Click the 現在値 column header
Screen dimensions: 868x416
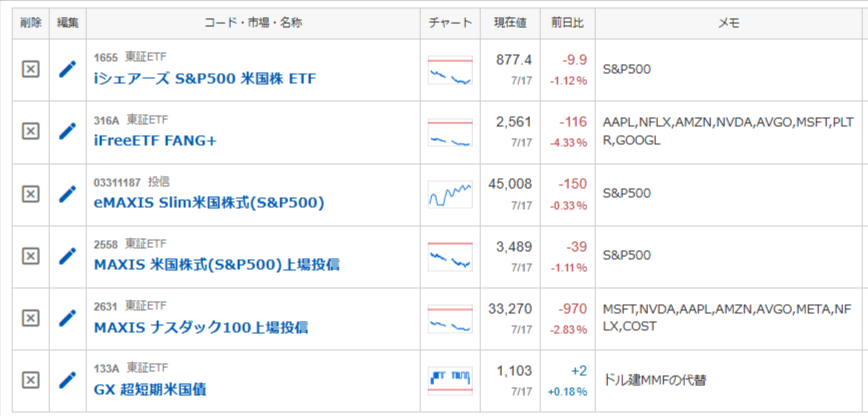tap(510, 23)
